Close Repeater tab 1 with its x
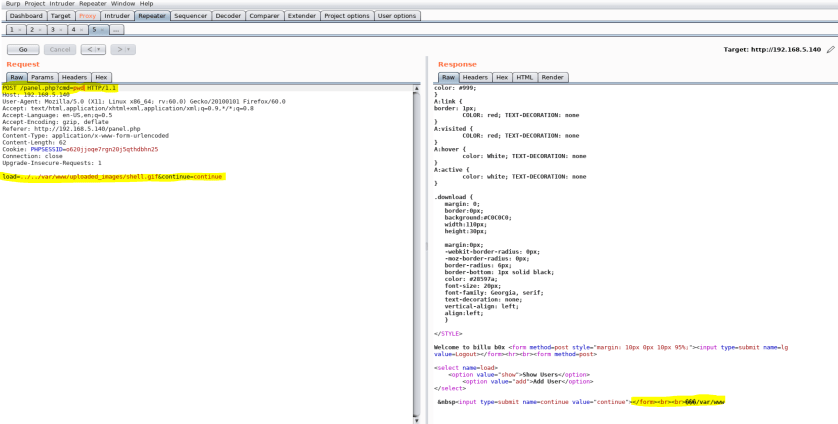The image size is (838, 424). 19,30
